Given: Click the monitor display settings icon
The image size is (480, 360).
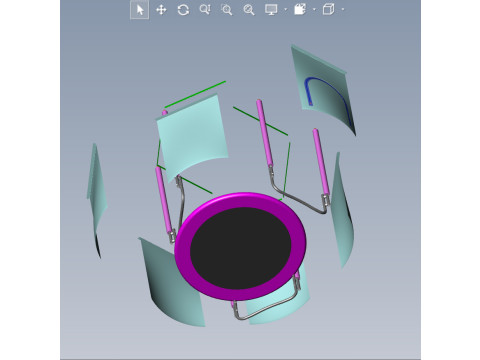Looking at the screenshot, I should click(271, 10).
